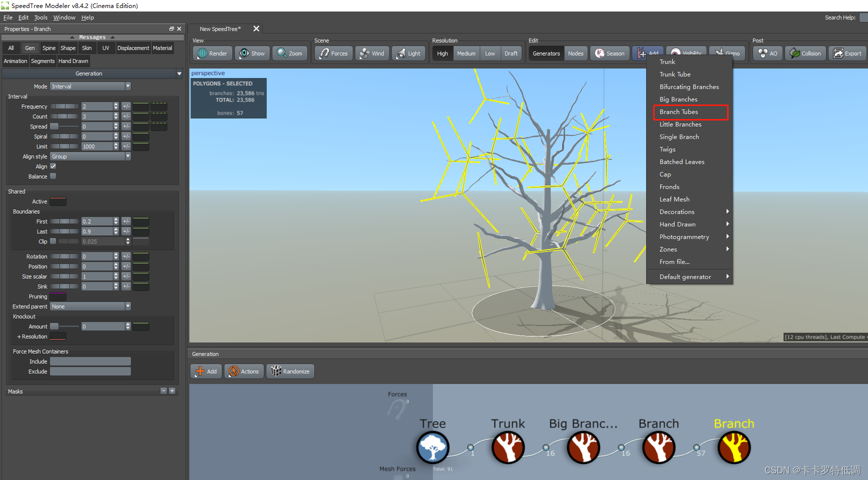Switch edit mode to Generators

(546, 53)
